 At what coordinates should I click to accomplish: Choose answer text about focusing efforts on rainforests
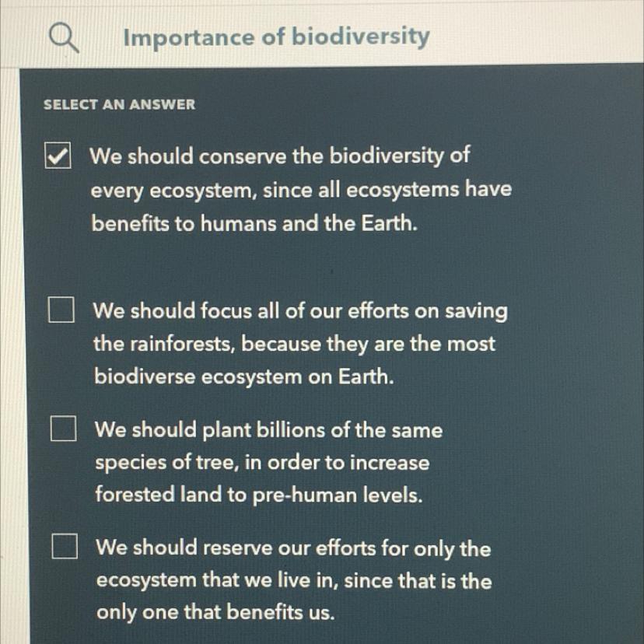point(299,344)
